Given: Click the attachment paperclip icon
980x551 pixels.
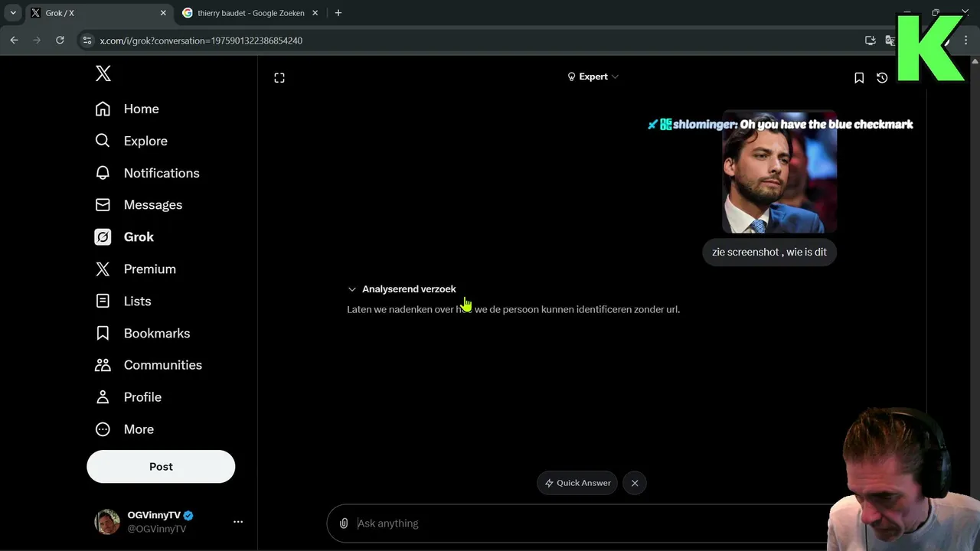Looking at the screenshot, I should tap(344, 523).
